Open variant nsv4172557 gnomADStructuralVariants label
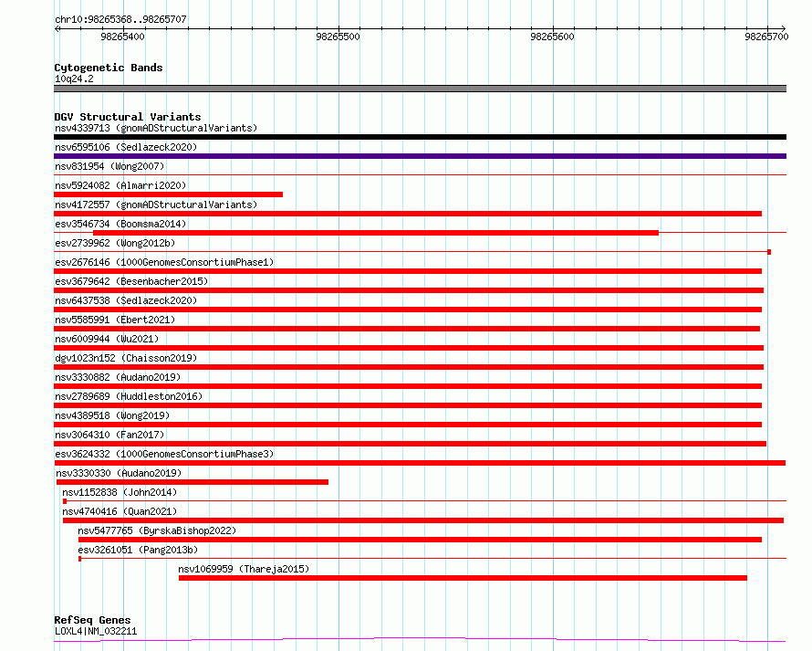The height and width of the screenshot is (651, 812). click(156, 205)
